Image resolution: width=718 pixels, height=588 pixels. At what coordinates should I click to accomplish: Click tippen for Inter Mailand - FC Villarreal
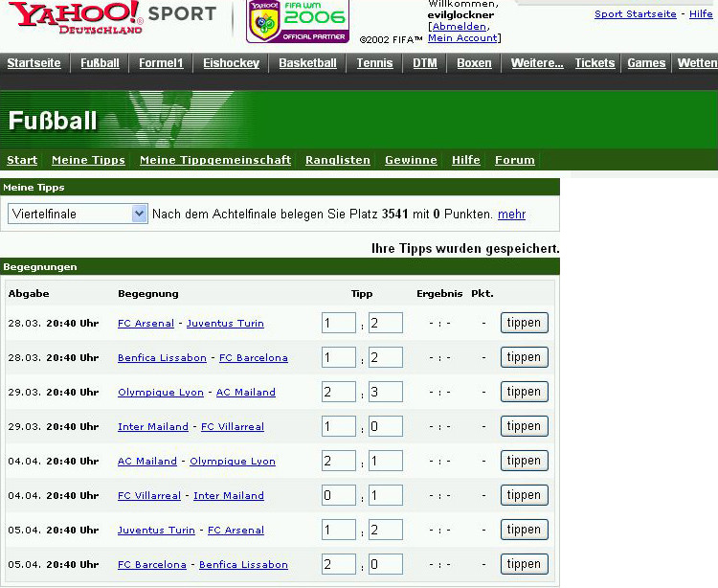click(x=525, y=426)
